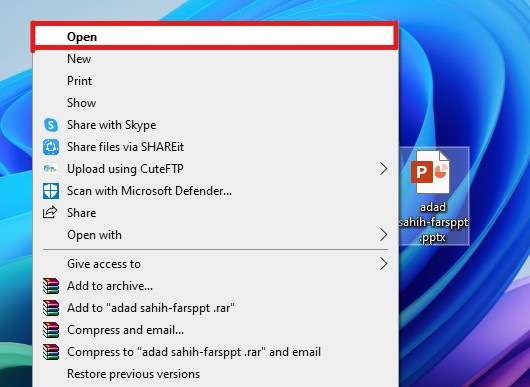The image size is (530, 387).
Task: Pick Share files via SHAREit
Action: point(215,147)
